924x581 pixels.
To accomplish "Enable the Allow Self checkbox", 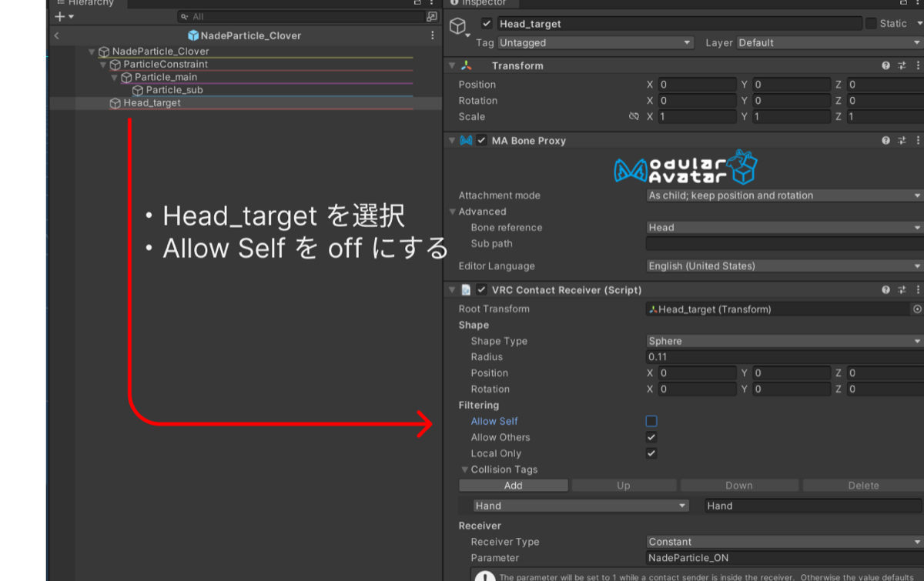I will pos(651,421).
